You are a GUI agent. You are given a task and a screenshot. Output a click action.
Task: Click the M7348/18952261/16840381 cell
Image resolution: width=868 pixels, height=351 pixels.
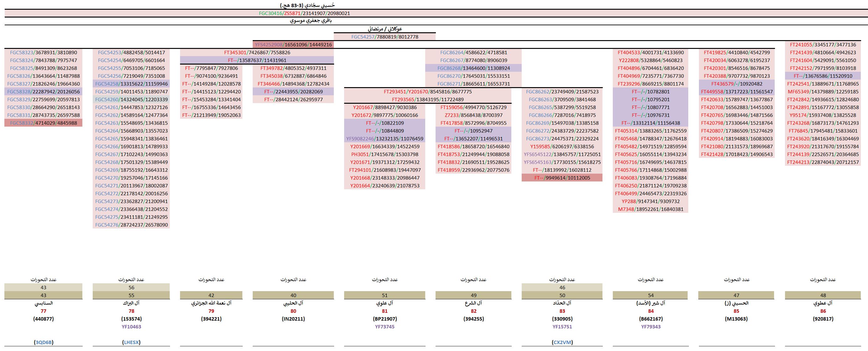tap(650, 209)
